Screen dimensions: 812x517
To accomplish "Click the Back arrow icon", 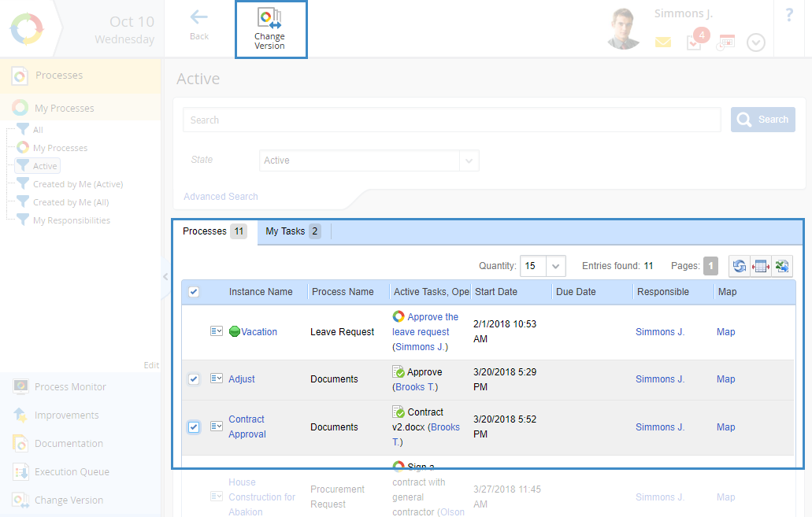I will pyautogui.click(x=199, y=17).
